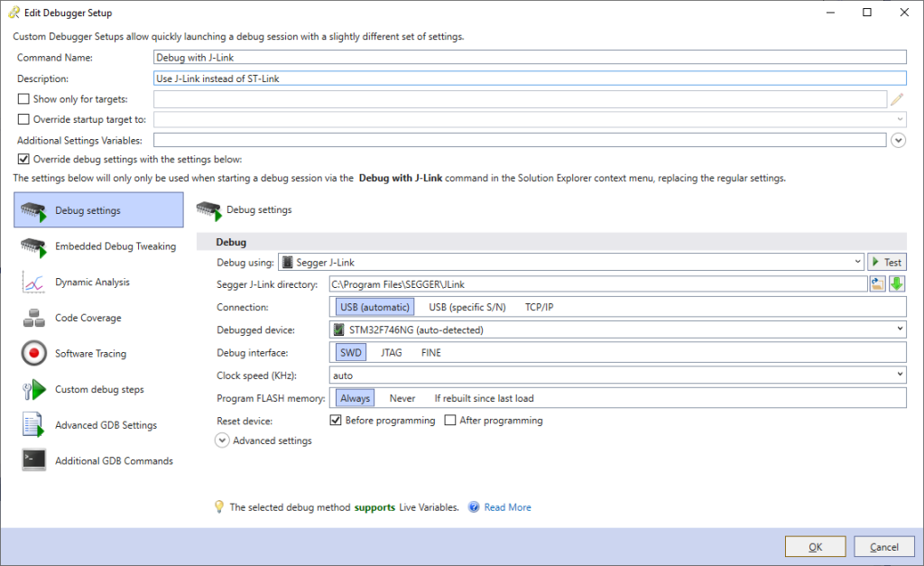
Task: Click the pencil icon to edit targets
Action: (x=897, y=99)
